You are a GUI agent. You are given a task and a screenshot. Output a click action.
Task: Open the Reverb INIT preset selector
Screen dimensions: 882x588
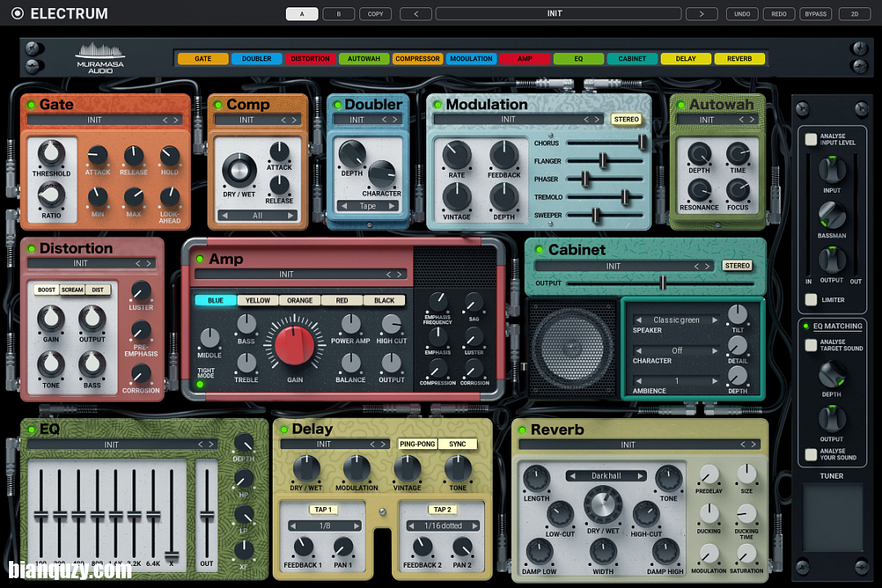(639, 444)
